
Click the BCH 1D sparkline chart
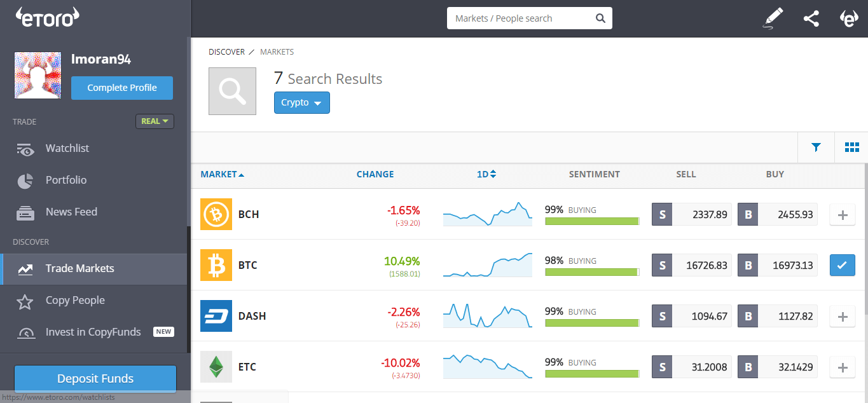488,214
